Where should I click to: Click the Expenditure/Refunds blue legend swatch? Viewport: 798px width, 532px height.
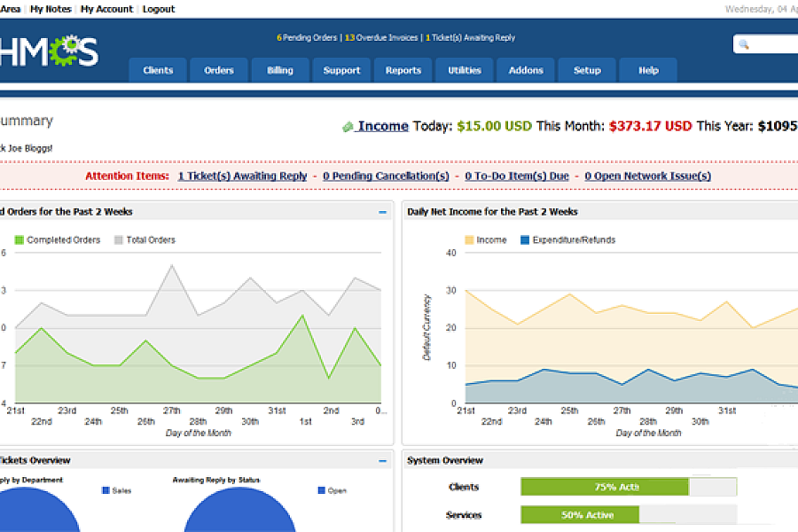click(x=525, y=239)
